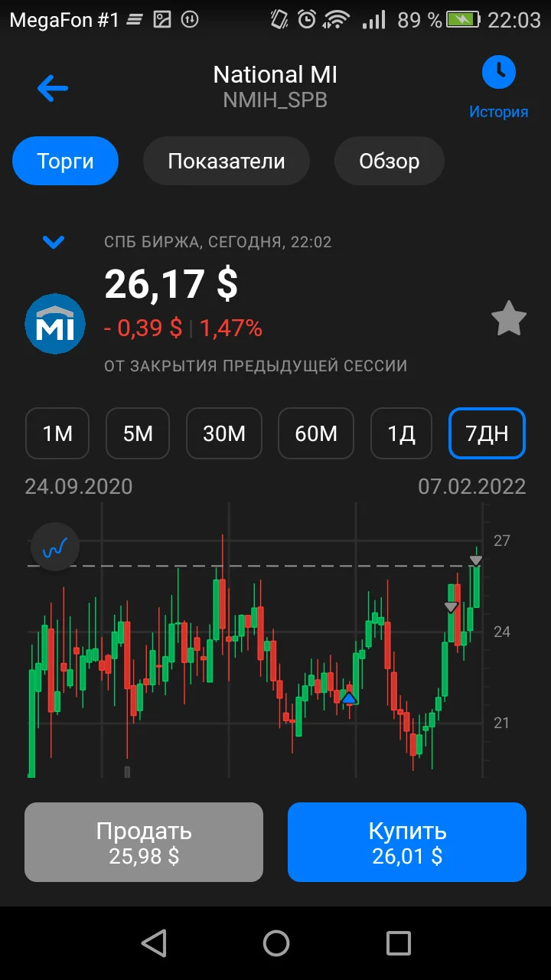Switch to the Обзор tab
The width and height of the screenshot is (551, 980).
pyautogui.click(x=390, y=161)
